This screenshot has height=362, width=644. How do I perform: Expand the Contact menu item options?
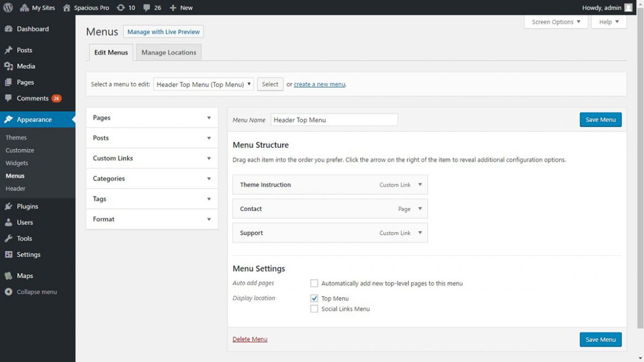[x=421, y=209]
